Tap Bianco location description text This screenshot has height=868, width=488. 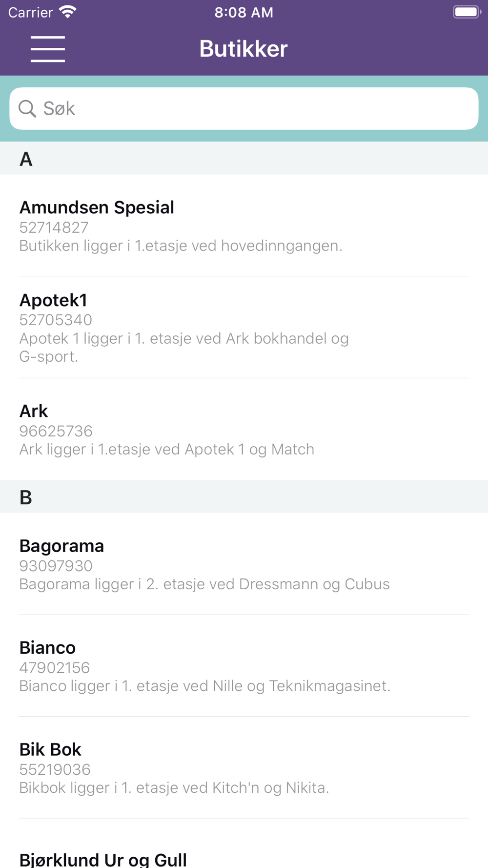(x=205, y=686)
